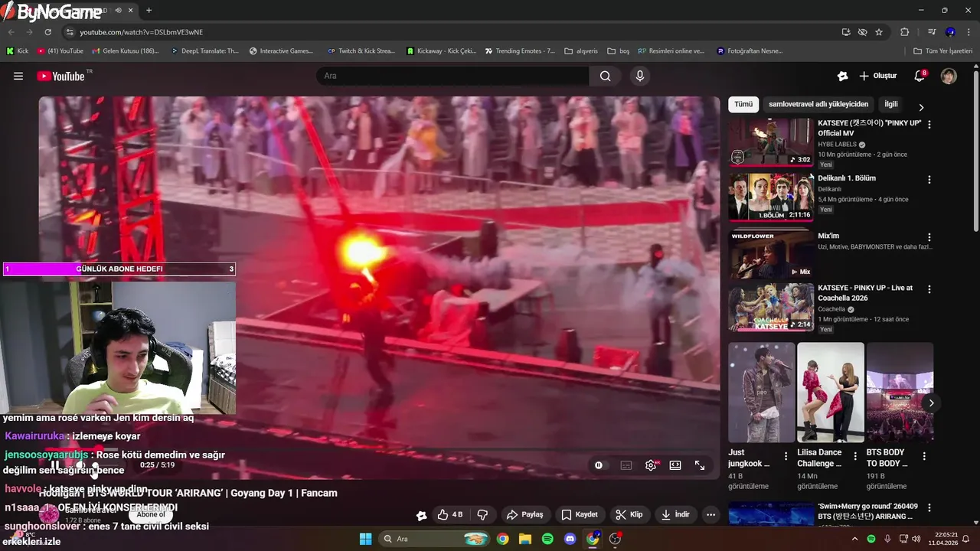Toggle subtitles in the video player

[626, 465]
